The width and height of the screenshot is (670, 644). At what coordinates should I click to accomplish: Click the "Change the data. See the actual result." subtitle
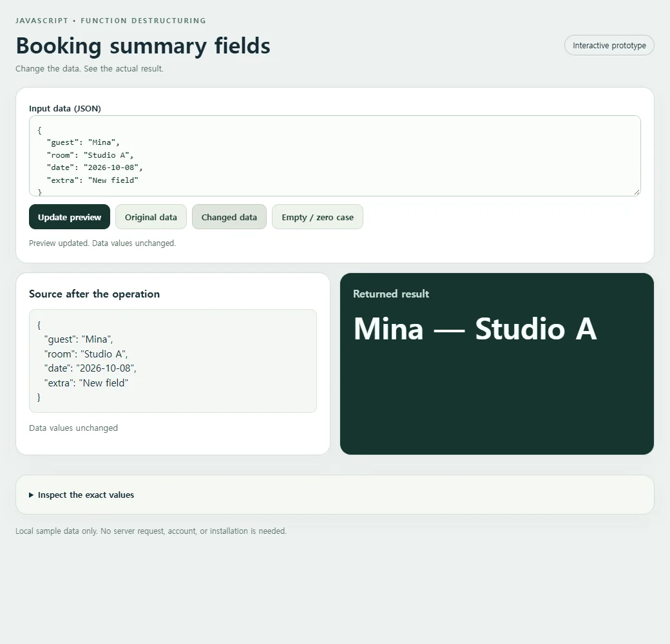[90, 69]
